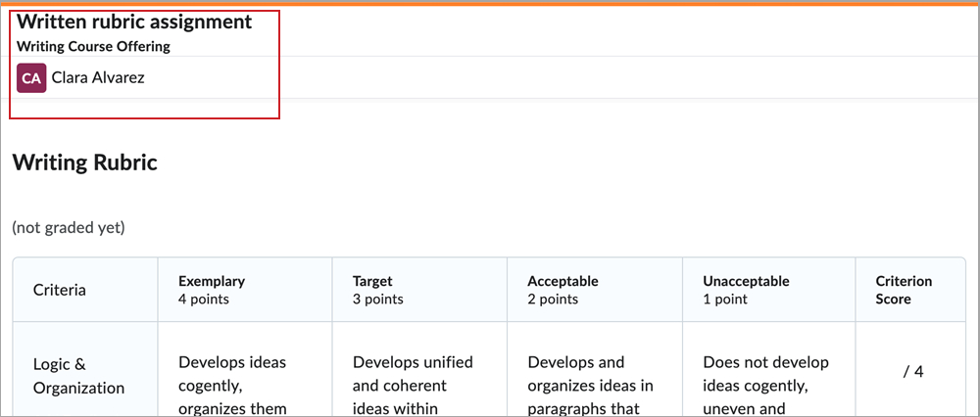Click the not graded yet status text
This screenshot has width=980, height=417.
[68, 228]
